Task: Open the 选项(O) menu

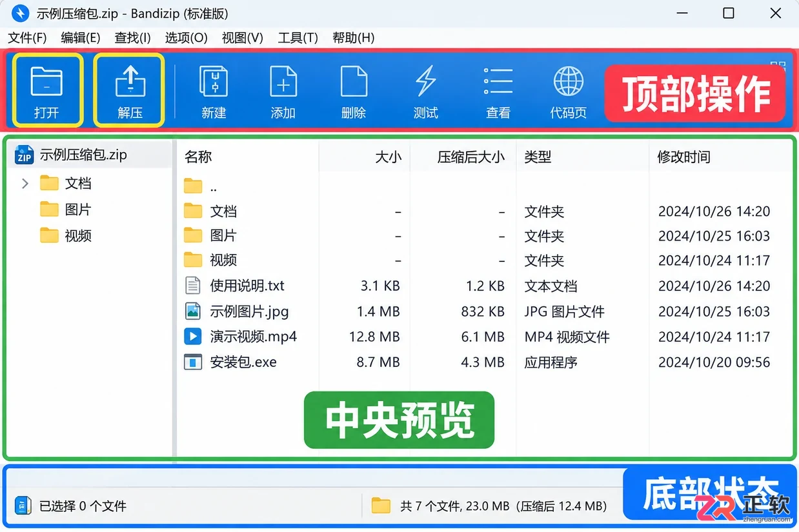Action: [187, 38]
